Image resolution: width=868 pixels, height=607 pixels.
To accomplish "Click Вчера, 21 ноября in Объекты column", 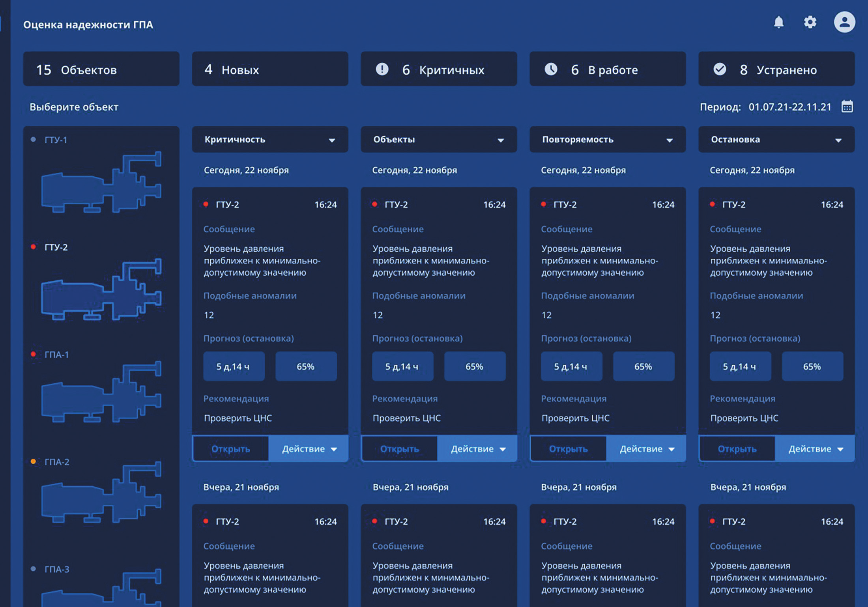I will (x=410, y=487).
